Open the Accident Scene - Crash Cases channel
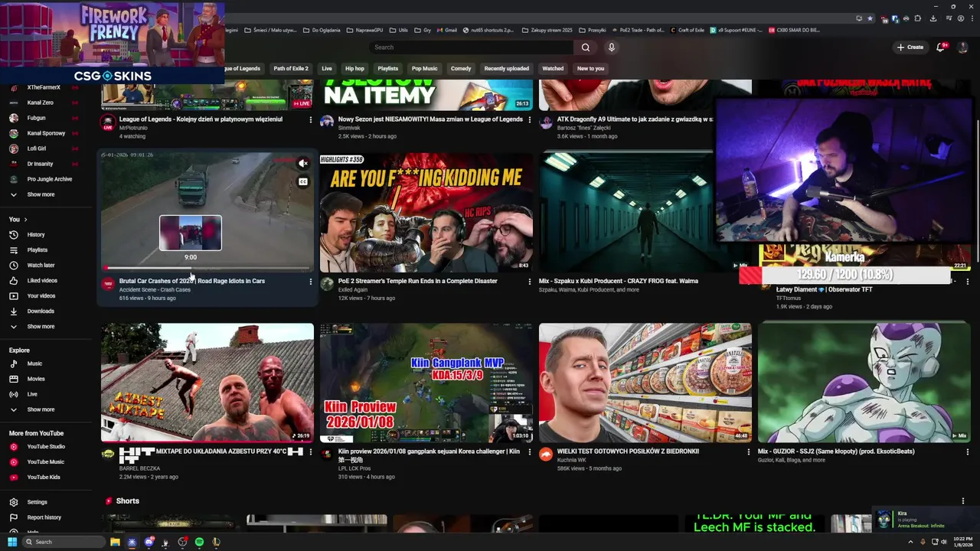The image size is (980, 551). tap(155, 290)
